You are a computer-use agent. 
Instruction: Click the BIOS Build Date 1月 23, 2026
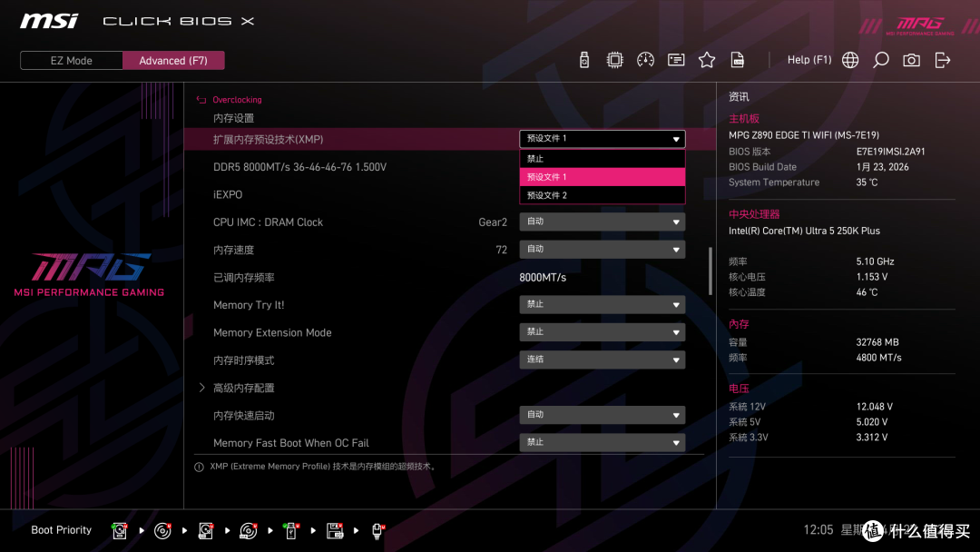(x=883, y=167)
